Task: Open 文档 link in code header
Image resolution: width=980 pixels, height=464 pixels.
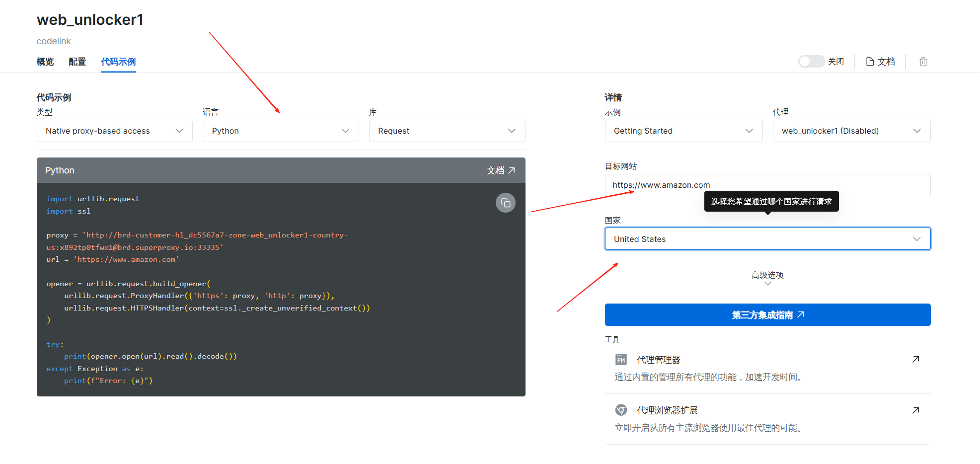Action: click(500, 170)
